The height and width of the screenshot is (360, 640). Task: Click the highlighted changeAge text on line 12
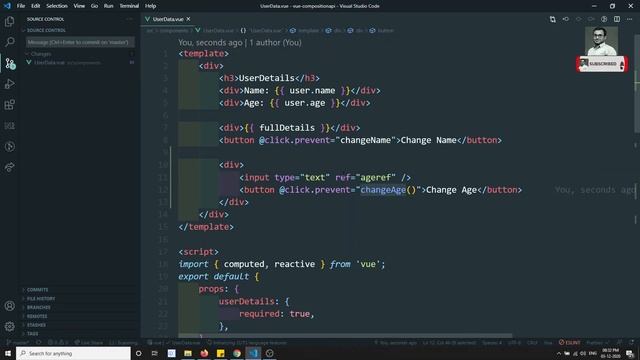(x=383, y=190)
